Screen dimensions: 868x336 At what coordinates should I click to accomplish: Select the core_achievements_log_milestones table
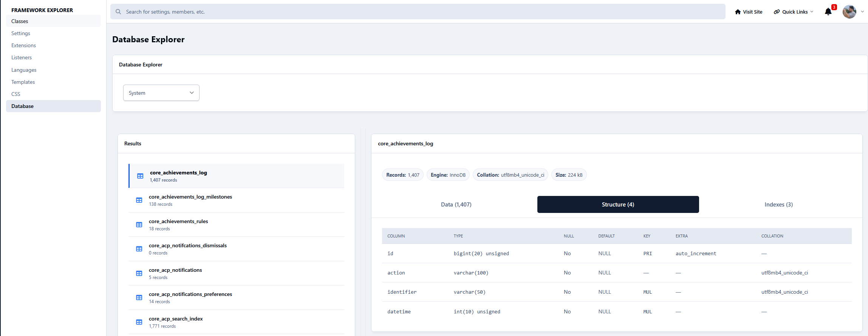(x=236, y=200)
